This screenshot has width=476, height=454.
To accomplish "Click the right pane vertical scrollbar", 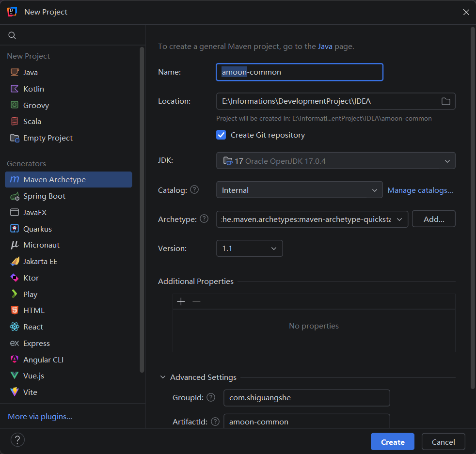I will [472, 208].
